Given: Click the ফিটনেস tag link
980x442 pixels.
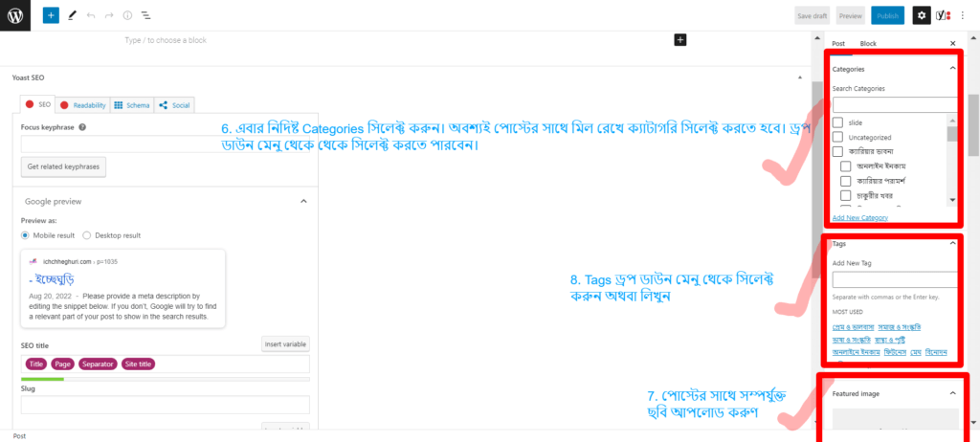Looking at the screenshot, I should [x=896, y=353].
